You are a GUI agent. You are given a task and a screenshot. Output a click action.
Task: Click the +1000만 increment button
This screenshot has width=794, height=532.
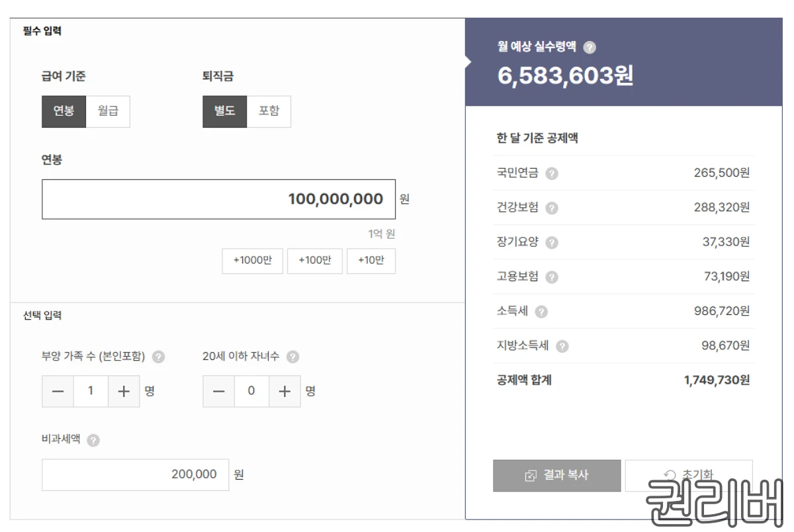(252, 261)
